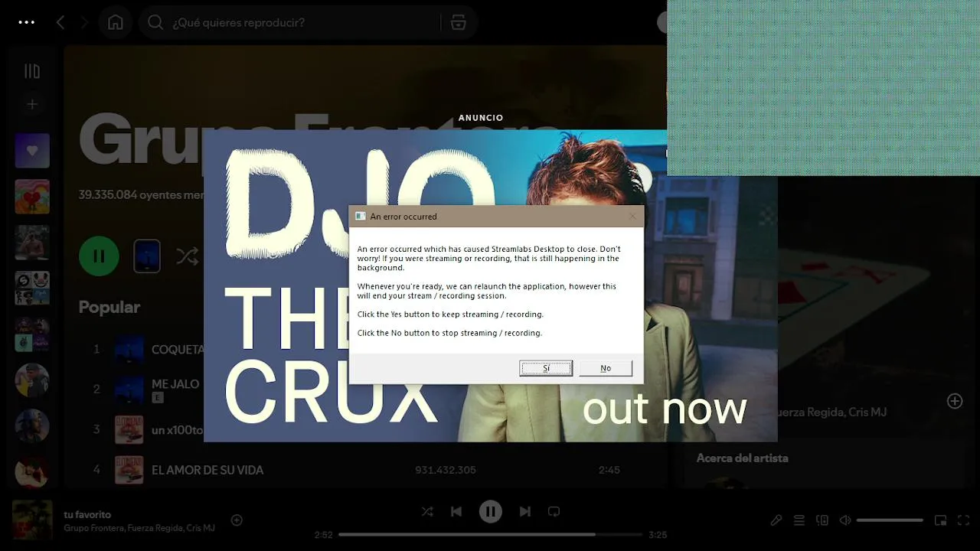This screenshot has width=980, height=551.
Task: Open Grupo Frontera artist link in player bar
Action: [x=93, y=528]
